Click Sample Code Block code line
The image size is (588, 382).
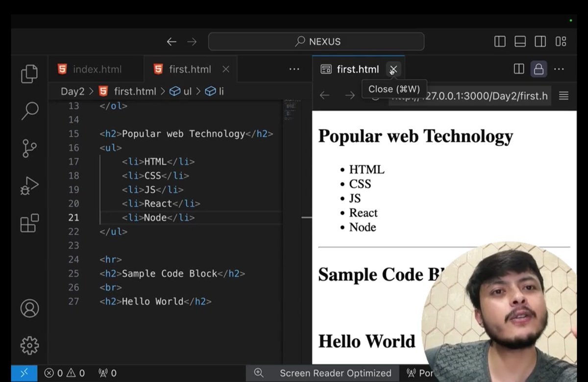click(172, 274)
